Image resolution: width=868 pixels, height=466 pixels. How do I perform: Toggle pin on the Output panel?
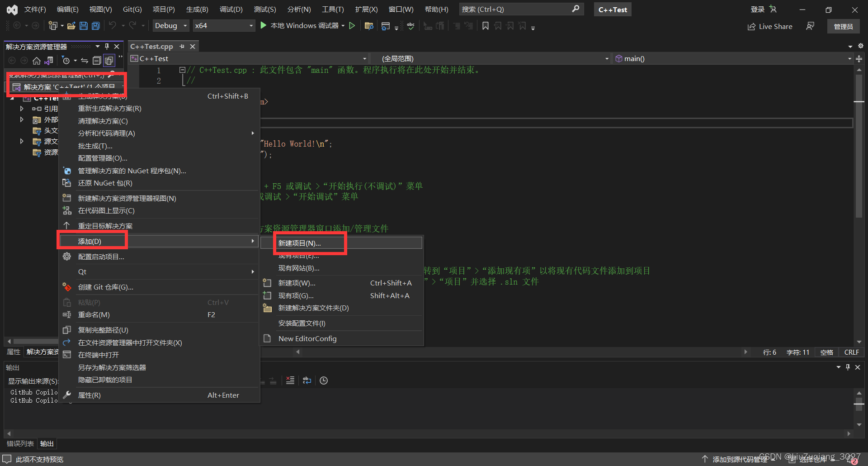[x=848, y=367]
